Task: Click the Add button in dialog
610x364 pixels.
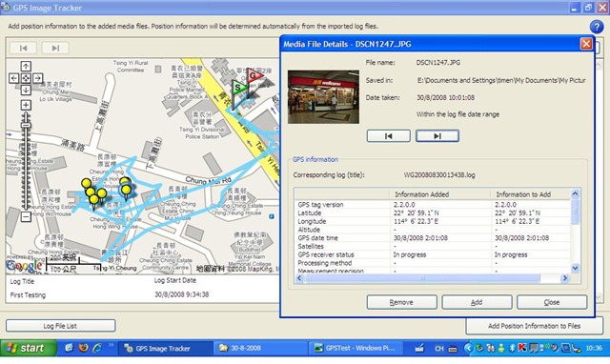Action: click(477, 302)
